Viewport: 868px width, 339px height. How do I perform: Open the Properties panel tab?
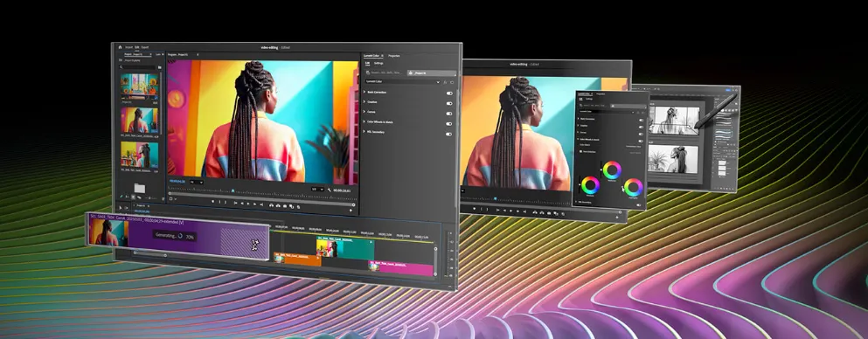pos(394,56)
